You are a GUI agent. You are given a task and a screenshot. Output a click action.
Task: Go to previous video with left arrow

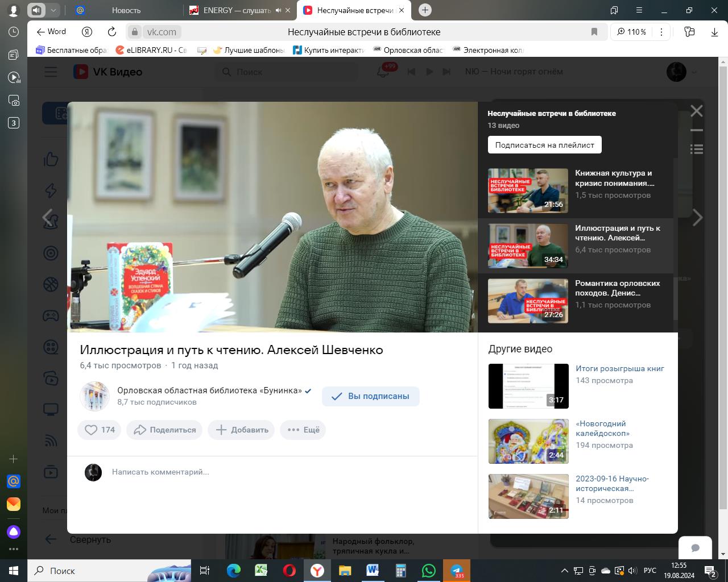pos(48,217)
